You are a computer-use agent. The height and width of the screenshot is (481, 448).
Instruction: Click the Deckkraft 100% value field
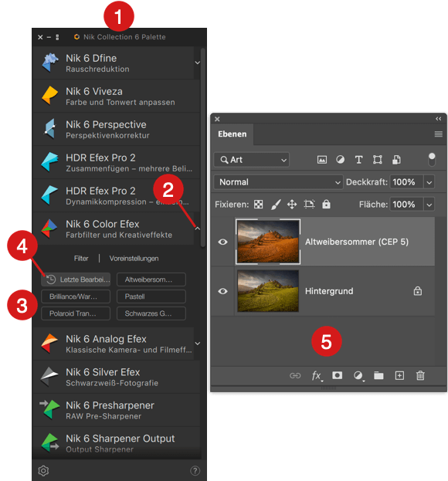point(406,182)
